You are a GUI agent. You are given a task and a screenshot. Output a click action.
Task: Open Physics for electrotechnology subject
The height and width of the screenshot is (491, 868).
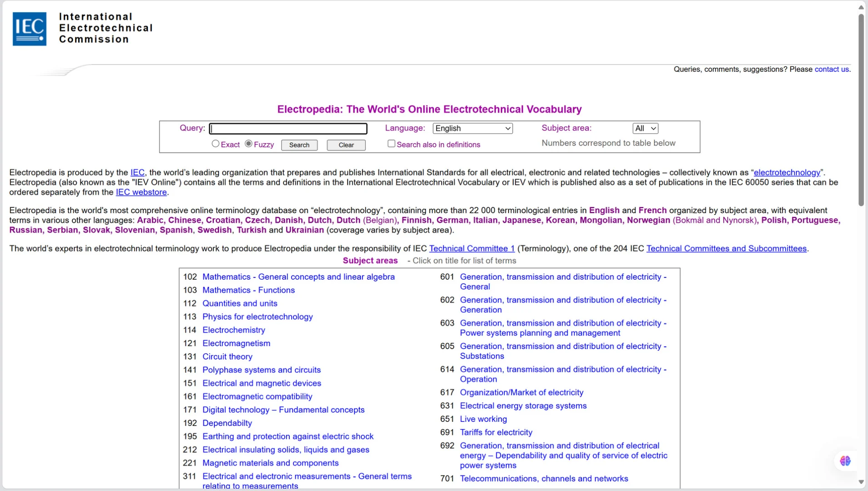click(257, 316)
